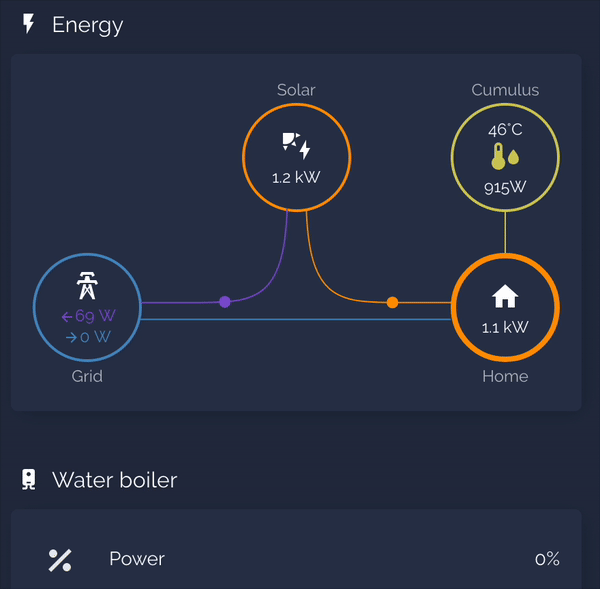The width and height of the screenshot is (600, 589).
Task: Click the Power percent icon
Action: point(60,560)
